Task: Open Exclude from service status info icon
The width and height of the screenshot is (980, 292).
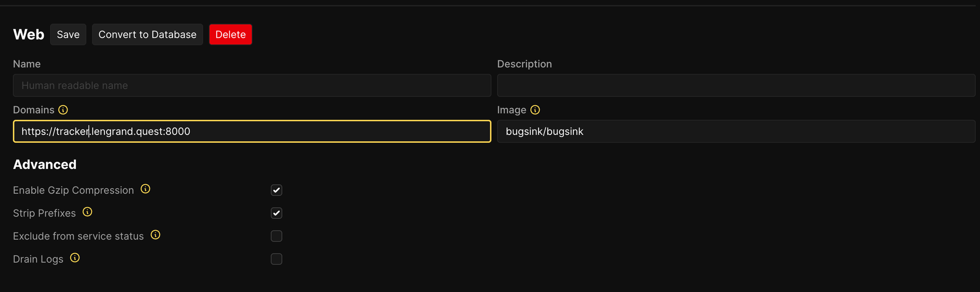Action: tap(155, 235)
